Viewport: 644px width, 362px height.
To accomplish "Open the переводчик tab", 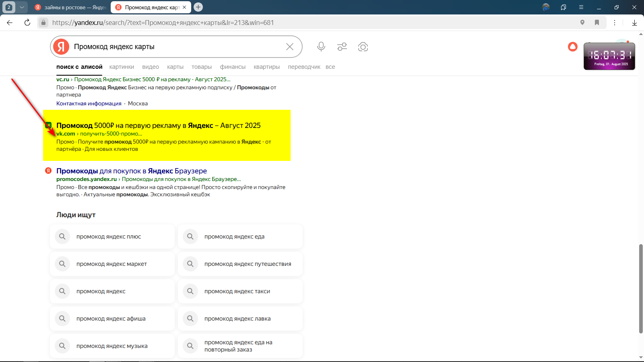I will (304, 67).
